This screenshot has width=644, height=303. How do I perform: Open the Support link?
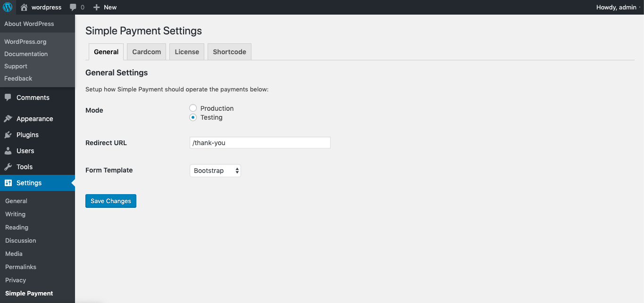(16, 66)
